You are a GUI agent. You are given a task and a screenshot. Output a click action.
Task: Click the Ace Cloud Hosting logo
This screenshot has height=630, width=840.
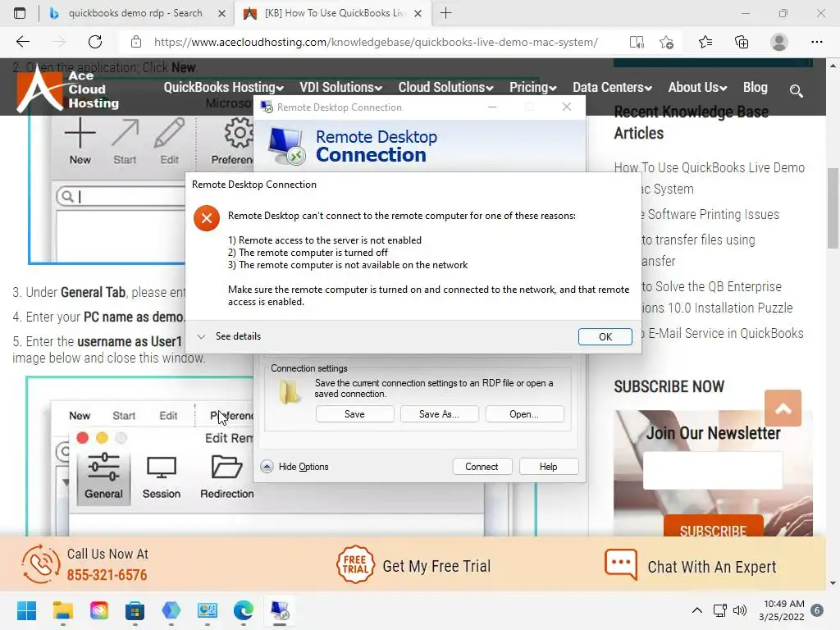67,89
